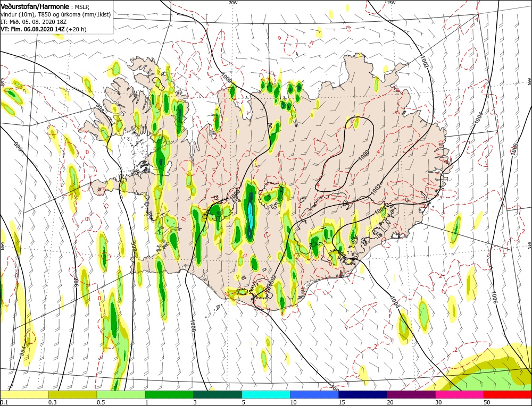
Task: Choose the blue 10–15 legend swatch
Action: pos(314,394)
